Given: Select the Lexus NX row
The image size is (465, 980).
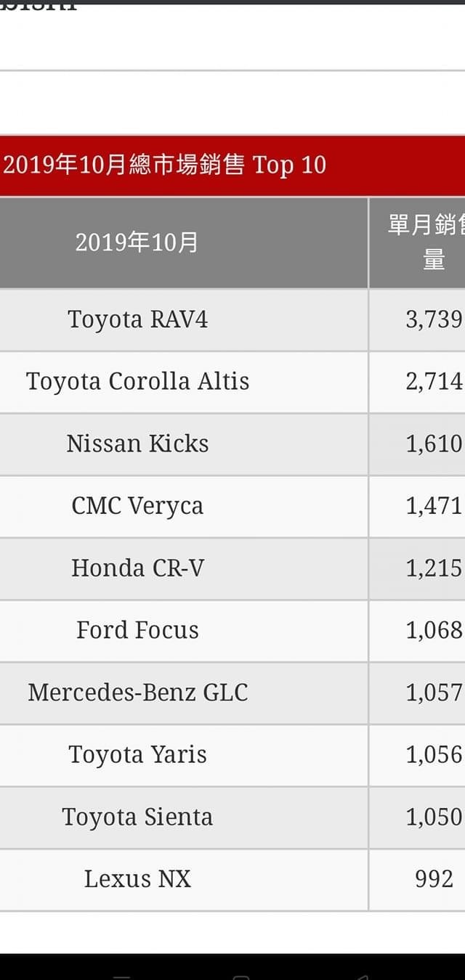Looking at the screenshot, I should [232, 879].
